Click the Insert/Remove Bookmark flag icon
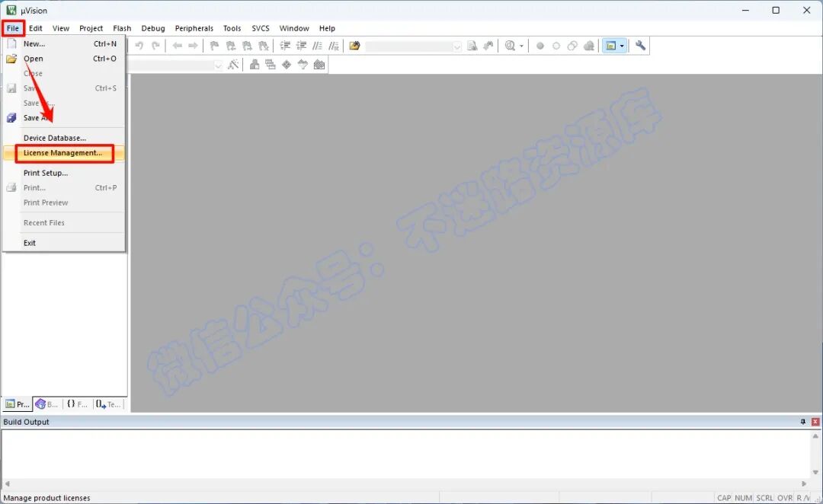 tap(214, 46)
